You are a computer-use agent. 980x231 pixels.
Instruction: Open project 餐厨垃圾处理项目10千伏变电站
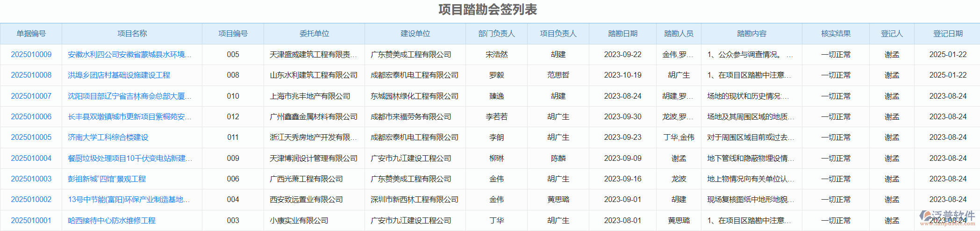[x=130, y=159]
